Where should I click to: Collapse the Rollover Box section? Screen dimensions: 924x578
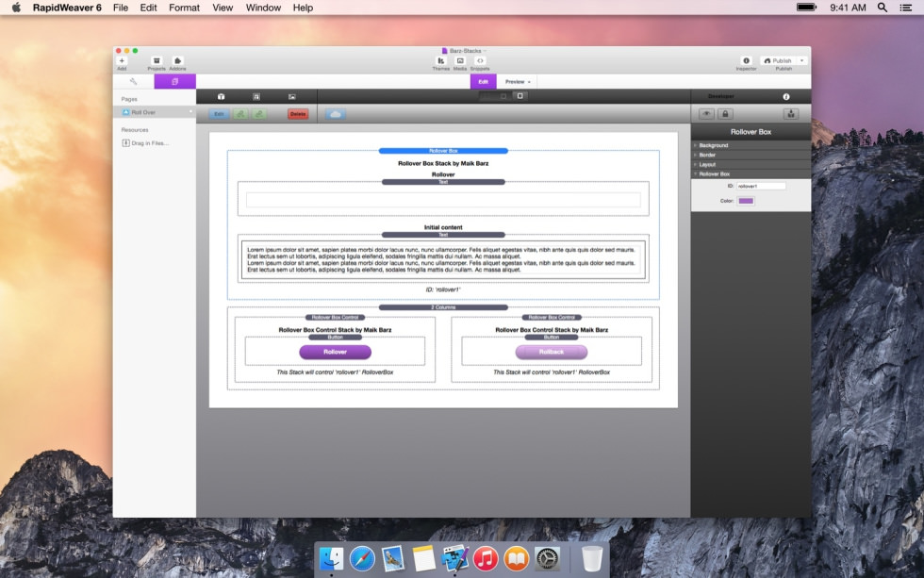pos(751,173)
